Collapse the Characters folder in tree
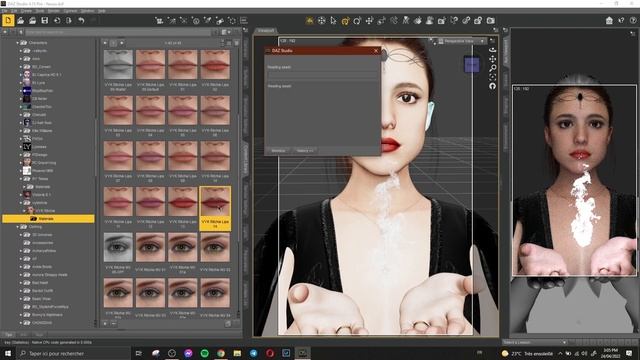This screenshot has height=360, width=640. pos(18,42)
